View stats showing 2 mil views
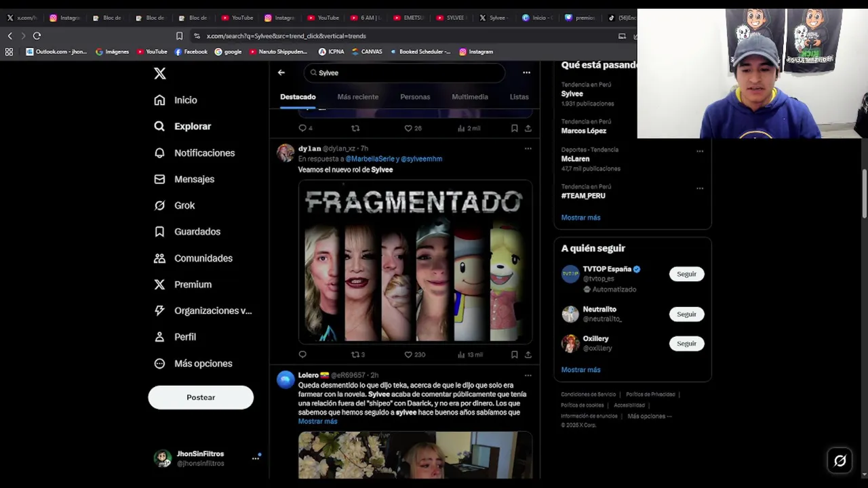Viewport: 868px width, 488px height. (469, 128)
